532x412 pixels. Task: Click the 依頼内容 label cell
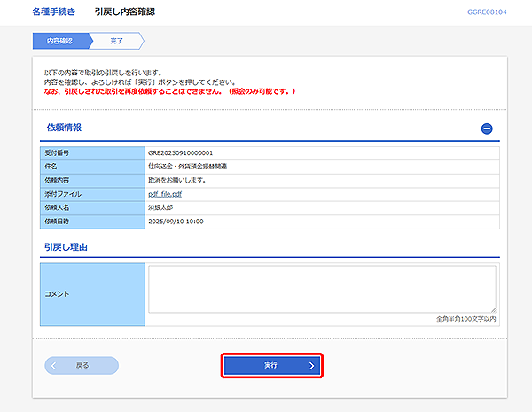click(x=92, y=181)
